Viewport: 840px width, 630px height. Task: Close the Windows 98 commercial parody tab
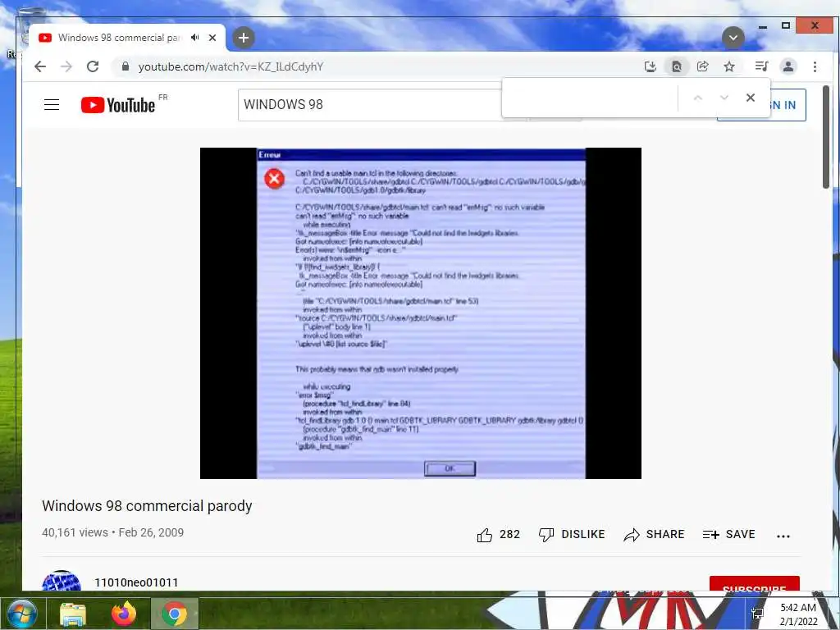click(x=212, y=38)
